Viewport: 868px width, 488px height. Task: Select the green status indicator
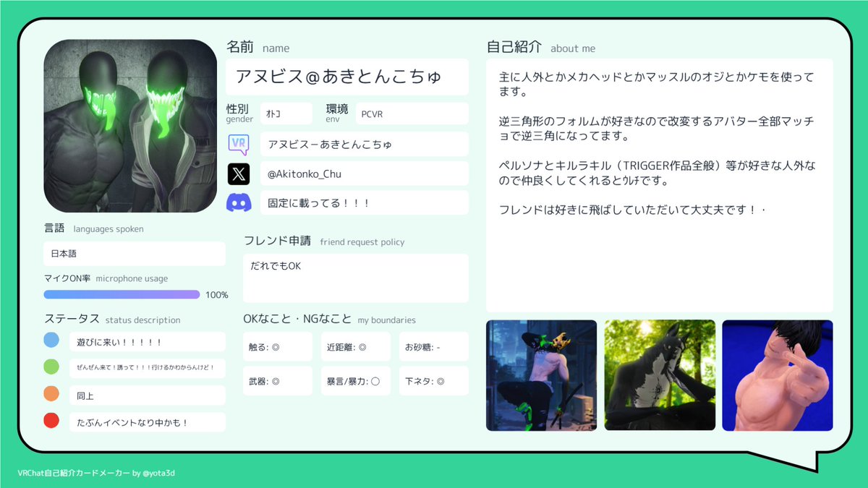click(x=51, y=367)
